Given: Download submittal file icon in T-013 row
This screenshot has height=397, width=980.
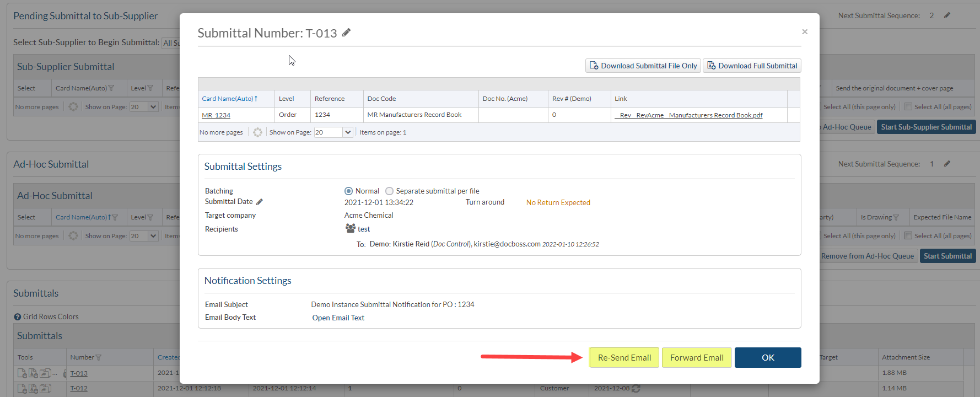Looking at the screenshot, I should (x=22, y=373).
